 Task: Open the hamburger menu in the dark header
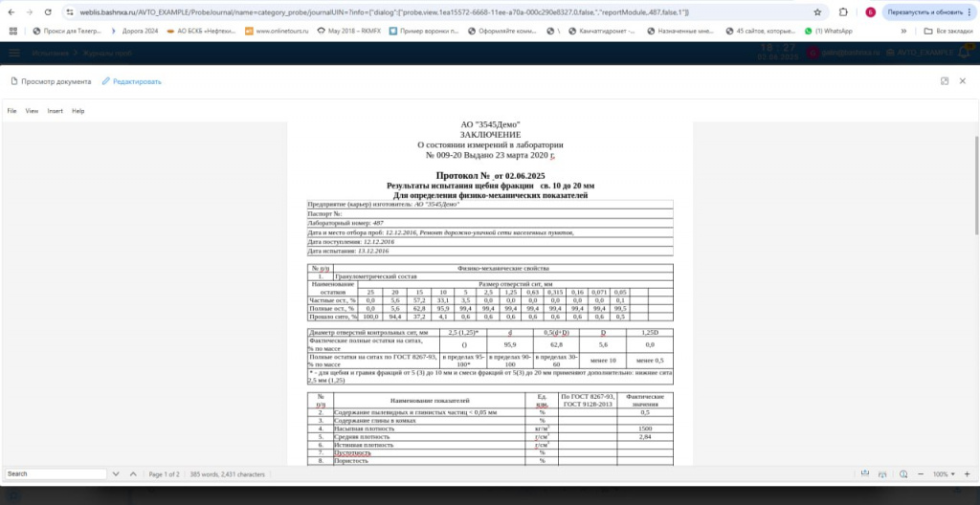13,54
